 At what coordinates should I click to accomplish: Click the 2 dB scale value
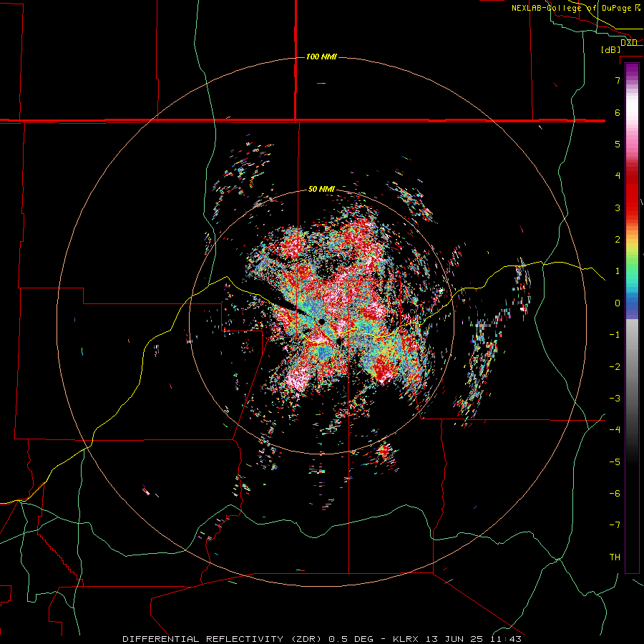(618, 240)
